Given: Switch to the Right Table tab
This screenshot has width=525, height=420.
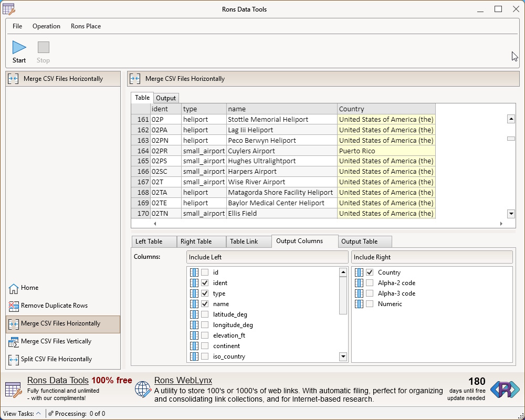Looking at the screenshot, I should [x=201, y=241].
